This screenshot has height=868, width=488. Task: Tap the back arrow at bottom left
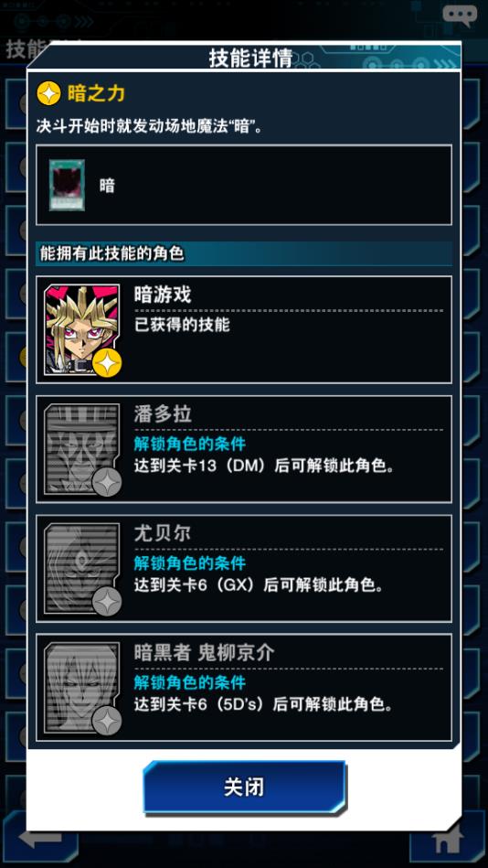point(39,837)
